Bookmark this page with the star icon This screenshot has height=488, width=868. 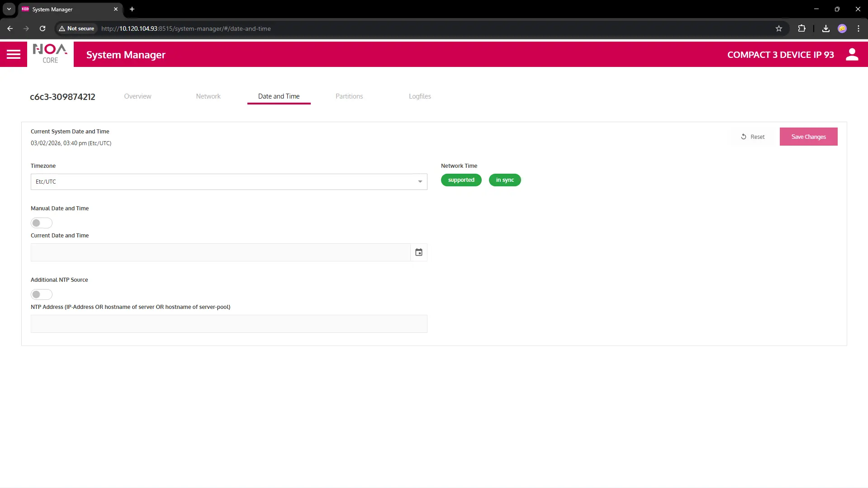click(778, 28)
